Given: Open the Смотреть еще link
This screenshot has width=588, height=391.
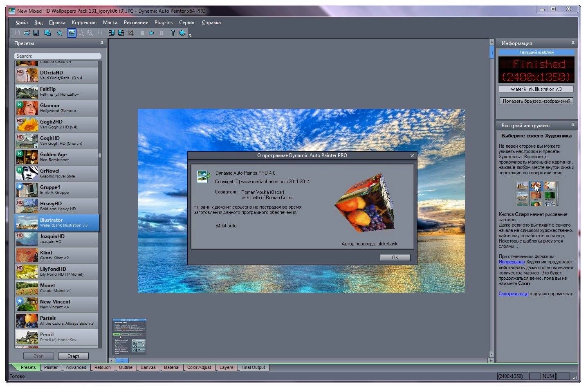Looking at the screenshot, I should (x=514, y=294).
